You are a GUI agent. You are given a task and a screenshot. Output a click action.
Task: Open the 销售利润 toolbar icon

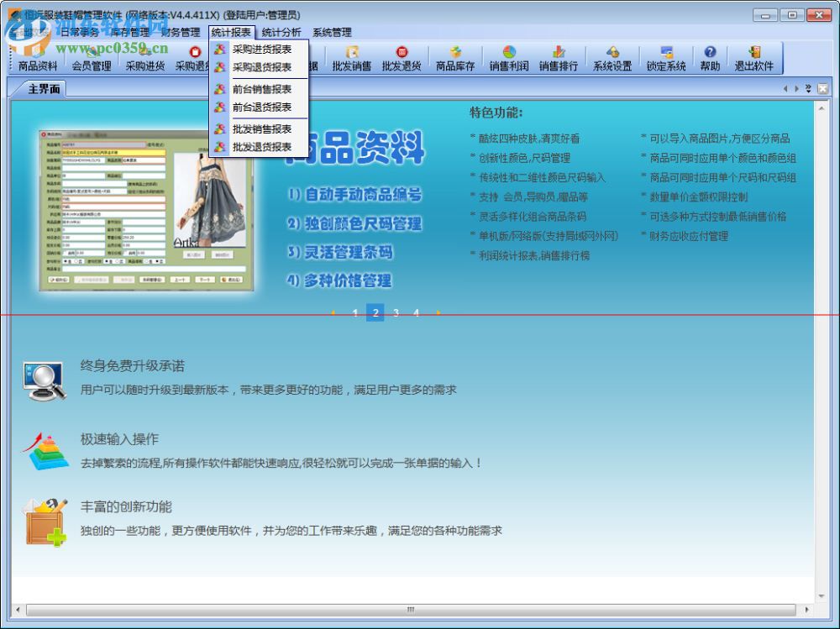pos(509,60)
